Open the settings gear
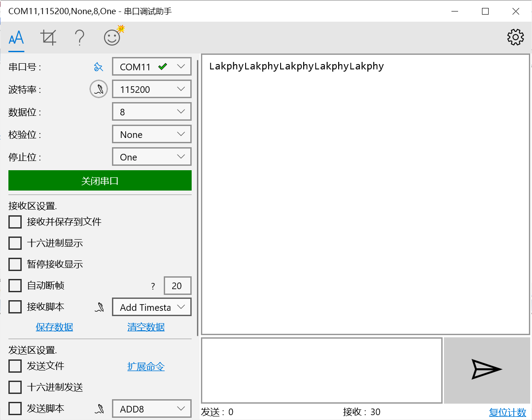The width and height of the screenshot is (532, 420). [515, 37]
